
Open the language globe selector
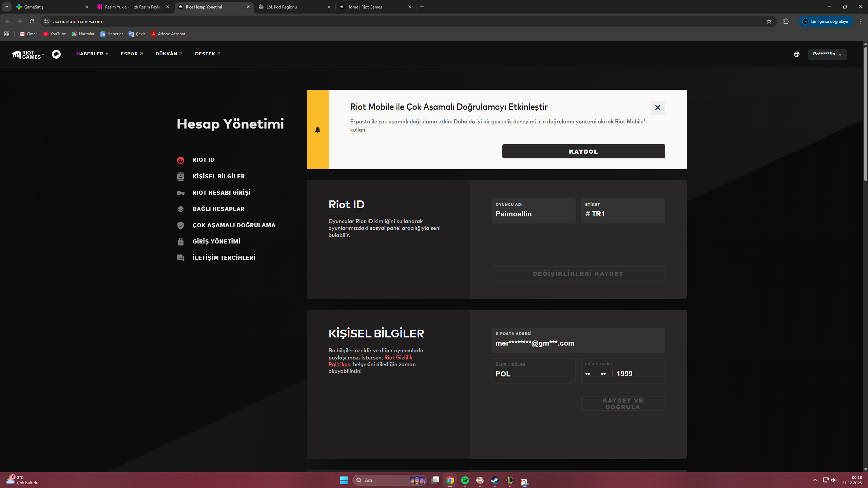(x=797, y=54)
